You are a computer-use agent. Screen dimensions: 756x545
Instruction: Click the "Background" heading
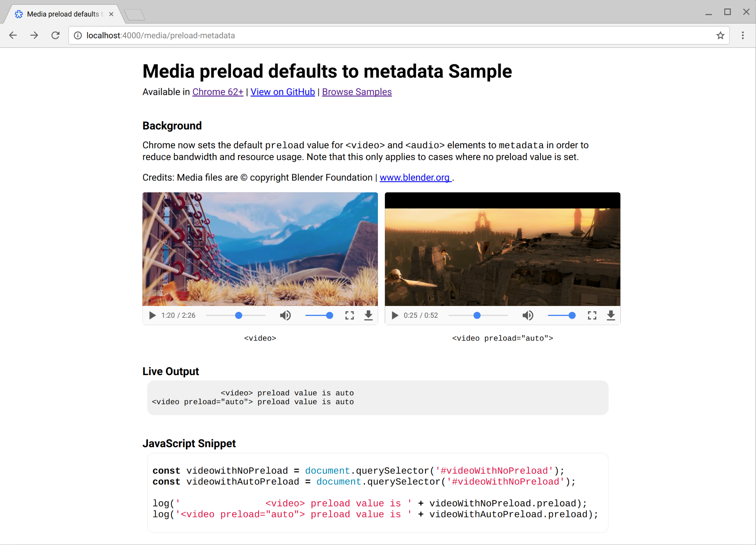(172, 126)
